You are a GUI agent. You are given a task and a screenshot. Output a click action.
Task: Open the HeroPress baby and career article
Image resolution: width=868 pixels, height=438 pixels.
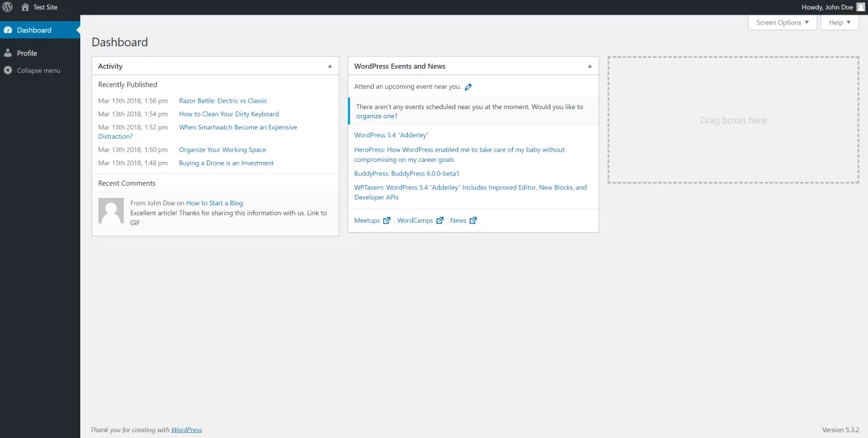tap(459, 155)
